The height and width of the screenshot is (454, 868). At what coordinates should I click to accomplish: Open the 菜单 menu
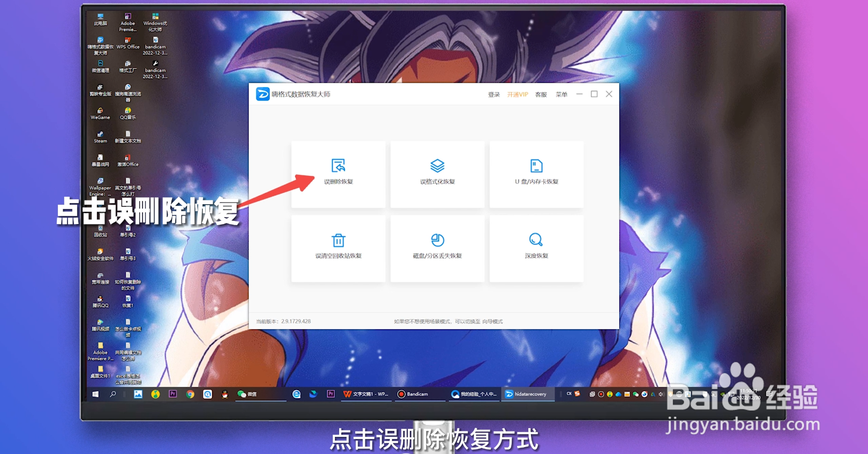(562, 94)
